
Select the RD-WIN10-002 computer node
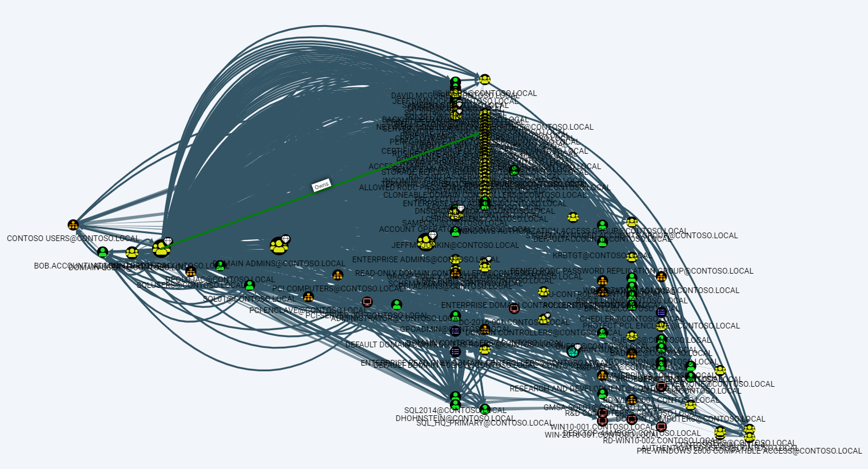[662, 427]
